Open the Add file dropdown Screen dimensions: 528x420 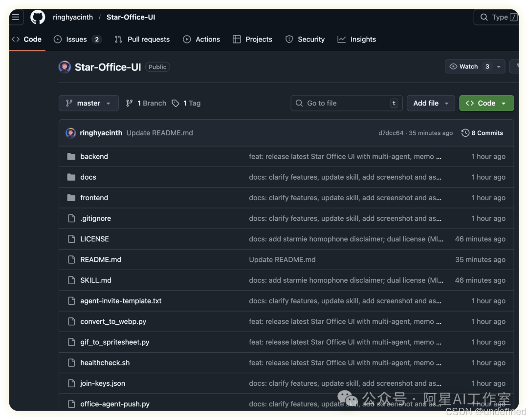click(431, 103)
